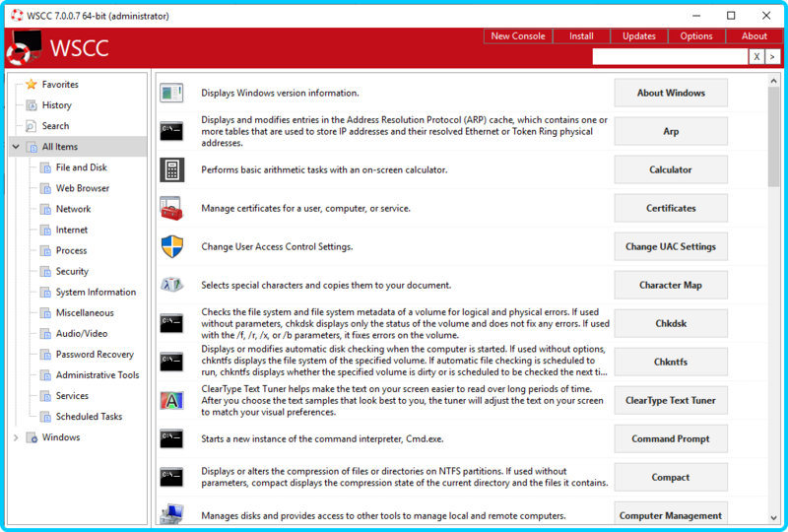Launch Calculator

click(671, 170)
